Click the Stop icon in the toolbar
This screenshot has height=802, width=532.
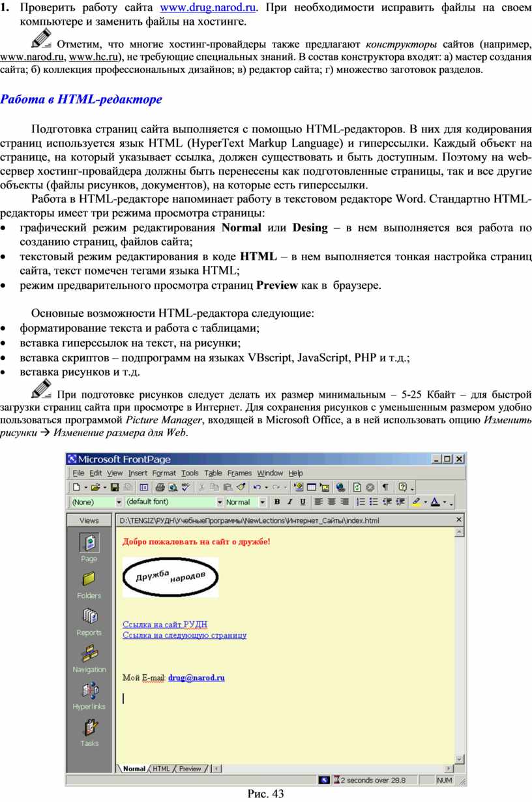(370, 487)
